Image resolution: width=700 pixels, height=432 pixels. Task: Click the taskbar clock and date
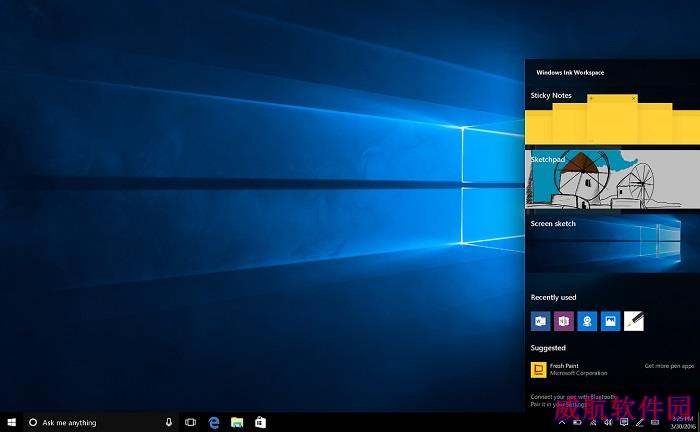683,423
